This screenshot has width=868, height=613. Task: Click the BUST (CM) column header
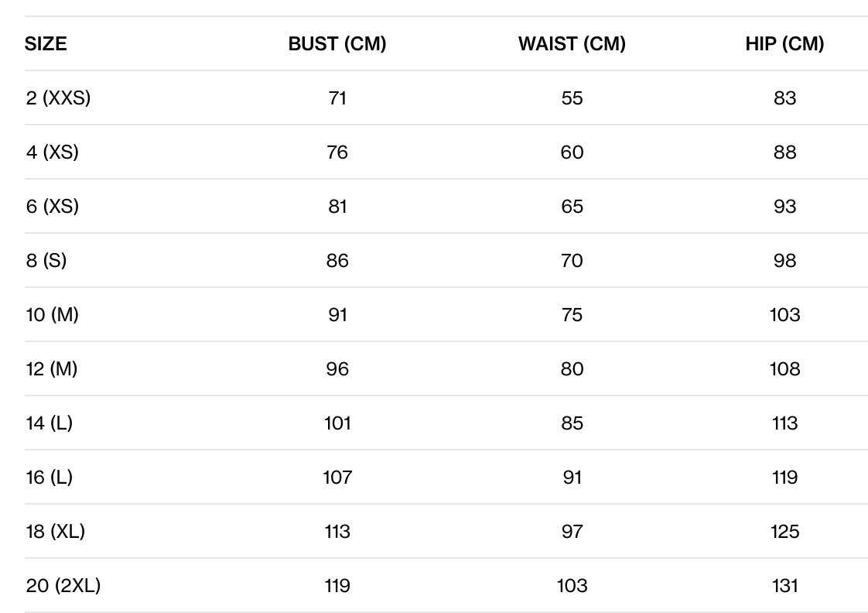[337, 44]
